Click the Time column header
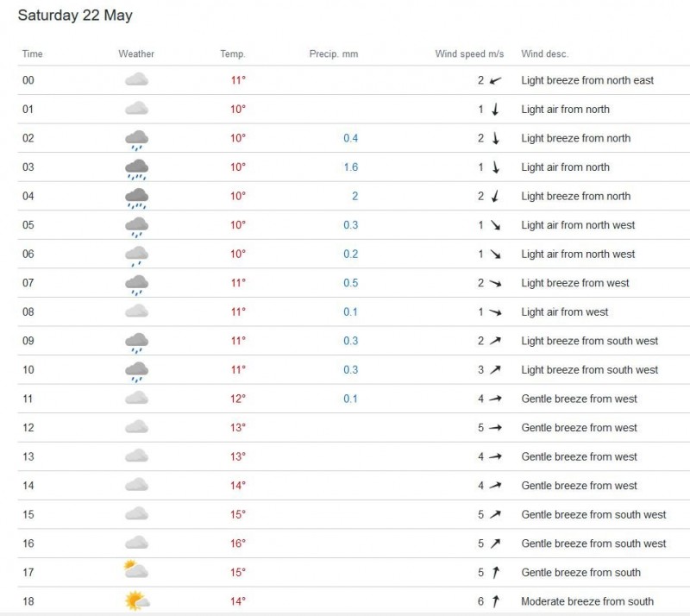The height and width of the screenshot is (616, 690). [32, 53]
